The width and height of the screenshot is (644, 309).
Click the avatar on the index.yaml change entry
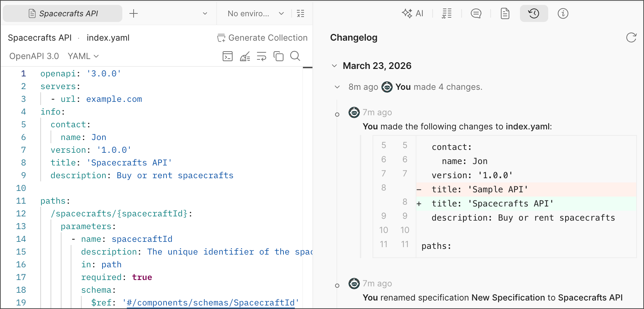pyautogui.click(x=354, y=112)
